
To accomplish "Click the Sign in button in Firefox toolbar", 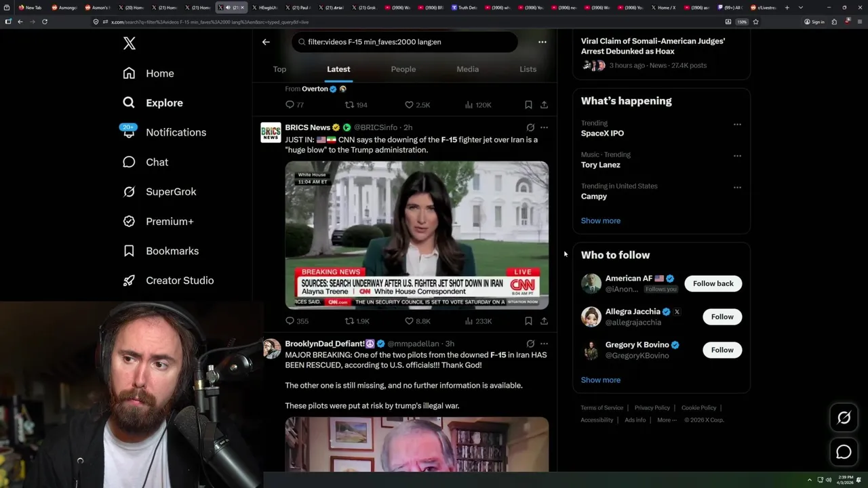I will pyautogui.click(x=814, y=22).
